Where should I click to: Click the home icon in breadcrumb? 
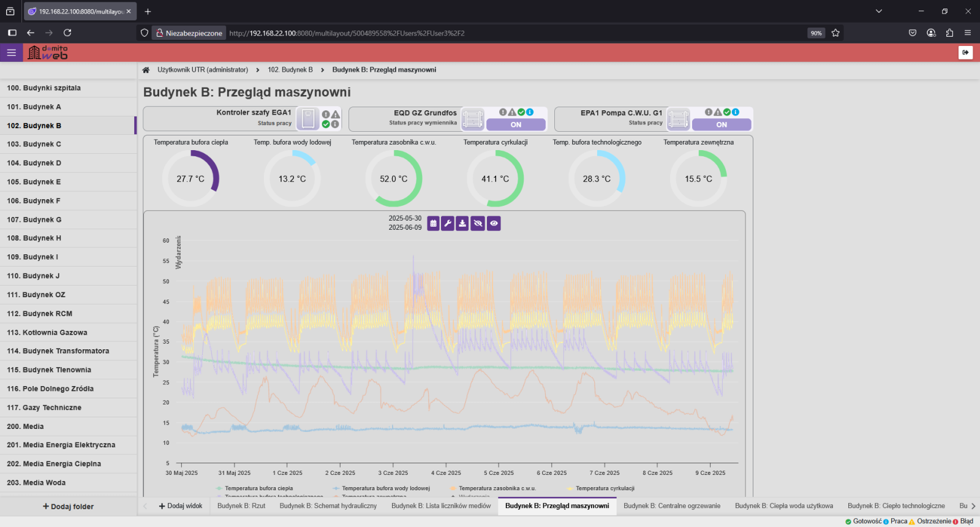[146, 70]
